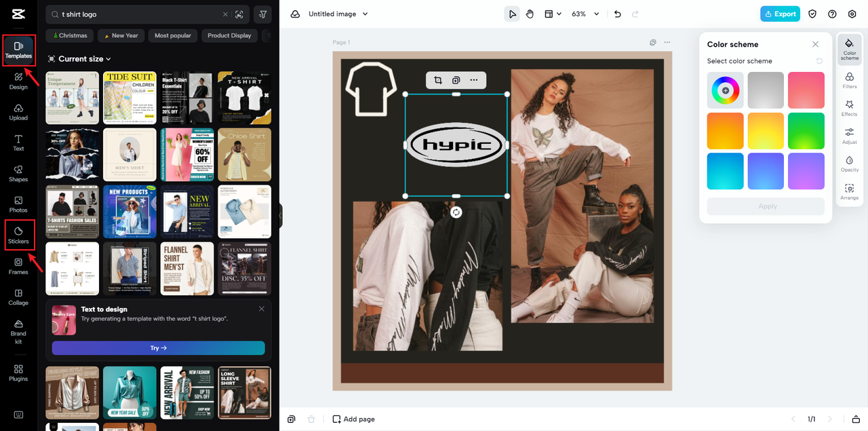The image size is (868, 431).
Task: Open the Opacity tab on right rail
Action: (x=850, y=164)
